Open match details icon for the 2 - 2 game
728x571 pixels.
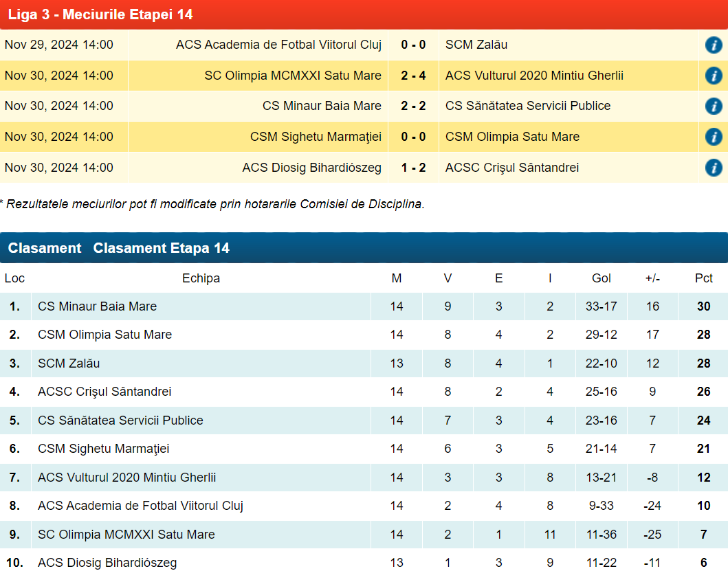(x=713, y=107)
